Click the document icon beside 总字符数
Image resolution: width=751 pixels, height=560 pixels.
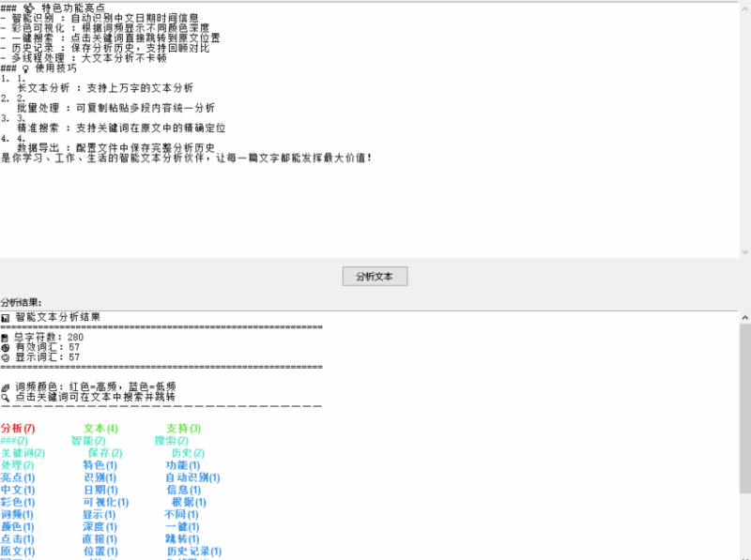point(6,337)
